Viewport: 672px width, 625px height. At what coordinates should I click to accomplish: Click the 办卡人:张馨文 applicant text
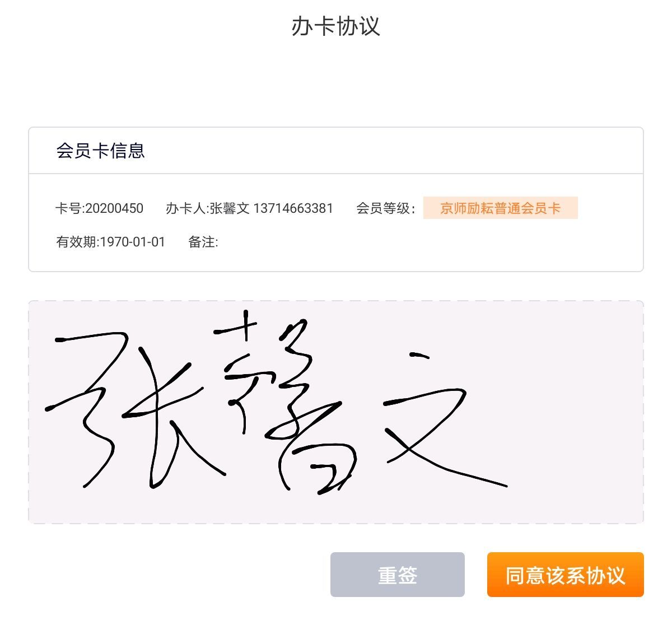click(x=207, y=208)
